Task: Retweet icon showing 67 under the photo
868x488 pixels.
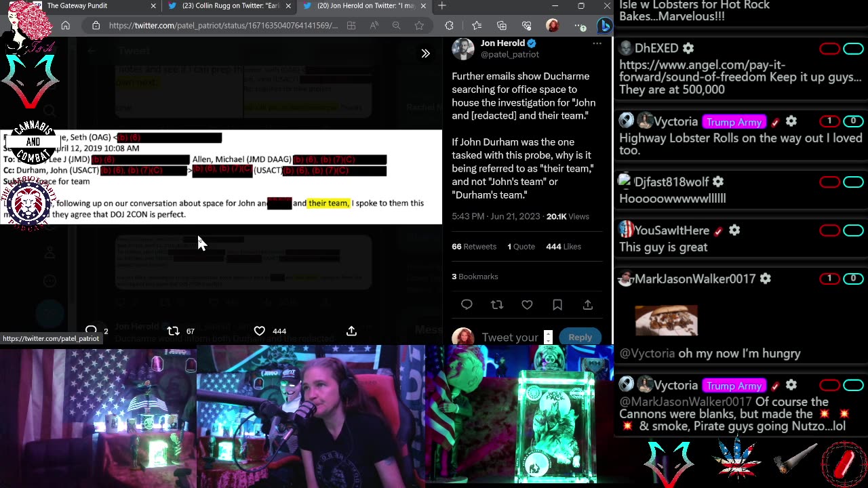Action: [x=174, y=331]
